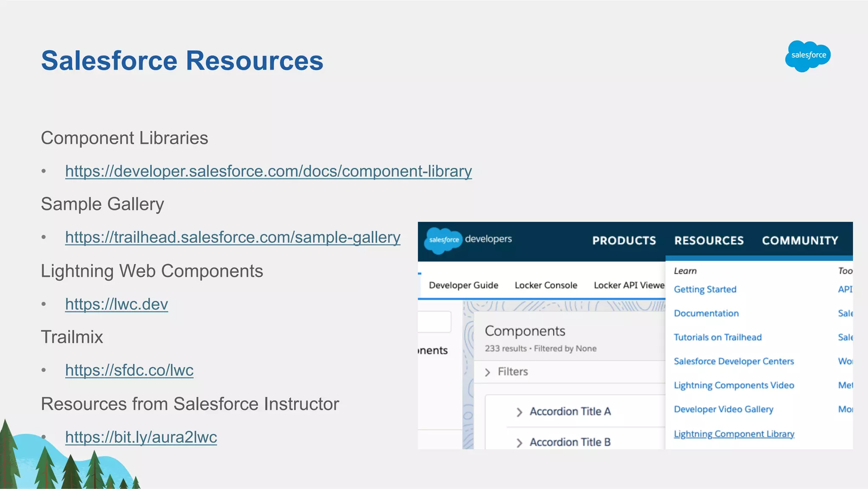Click the Salesforce cloud logo
This screenshot has height=489, width=868.
tap(808, 56)
